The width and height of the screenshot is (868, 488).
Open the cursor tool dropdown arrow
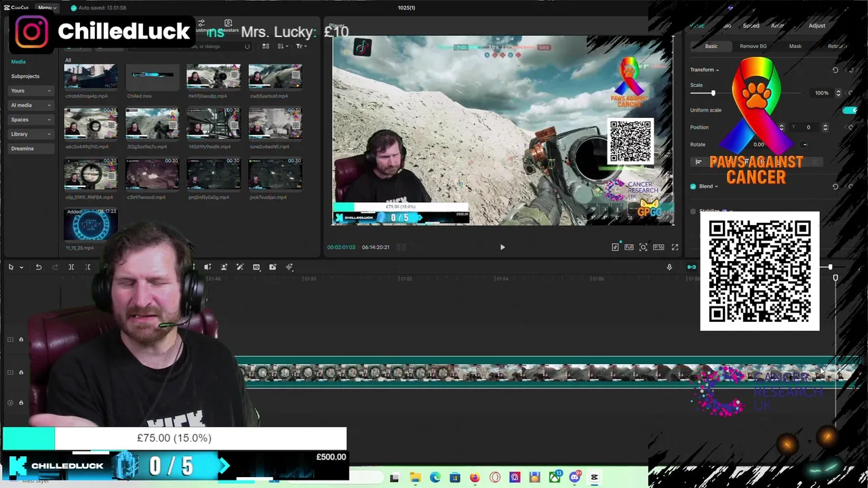click(21, 267)
